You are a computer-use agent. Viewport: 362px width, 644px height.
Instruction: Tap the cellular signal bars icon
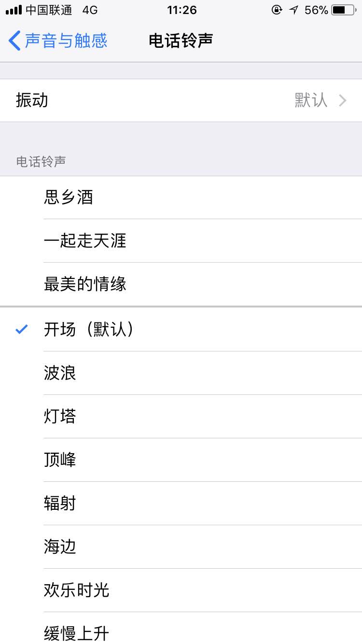(x=14, y=10)
